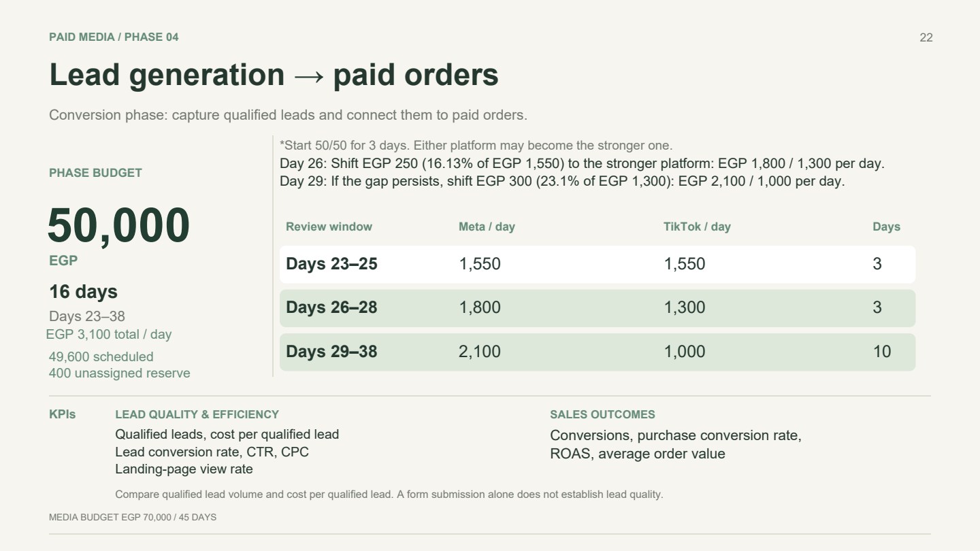
Task: Select the 'Review window' column header
Action: tap(329, 227)
